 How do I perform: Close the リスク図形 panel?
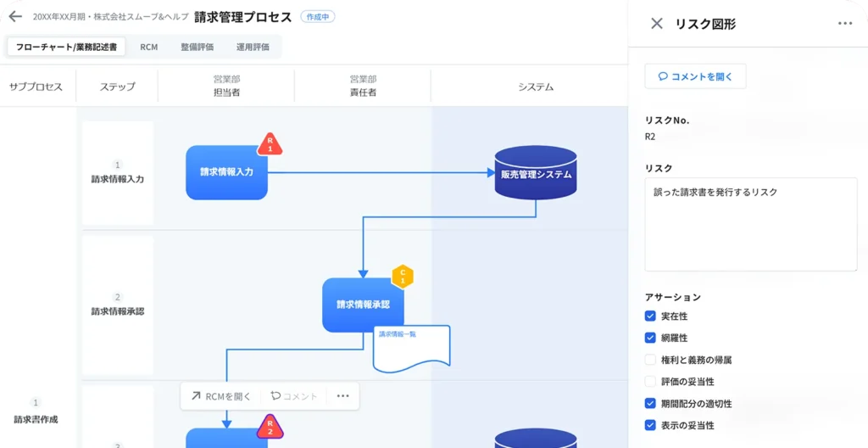coord(656,24)
